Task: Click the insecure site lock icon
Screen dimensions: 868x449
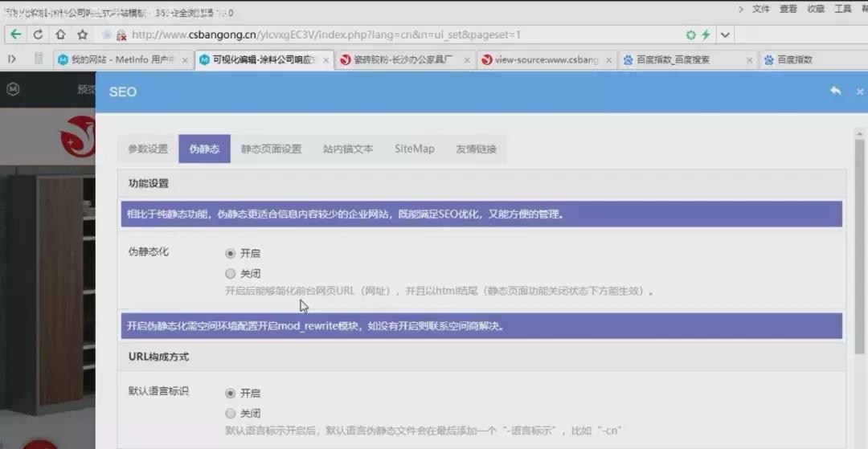Action: pyautogui.click(x=122, y=35)
